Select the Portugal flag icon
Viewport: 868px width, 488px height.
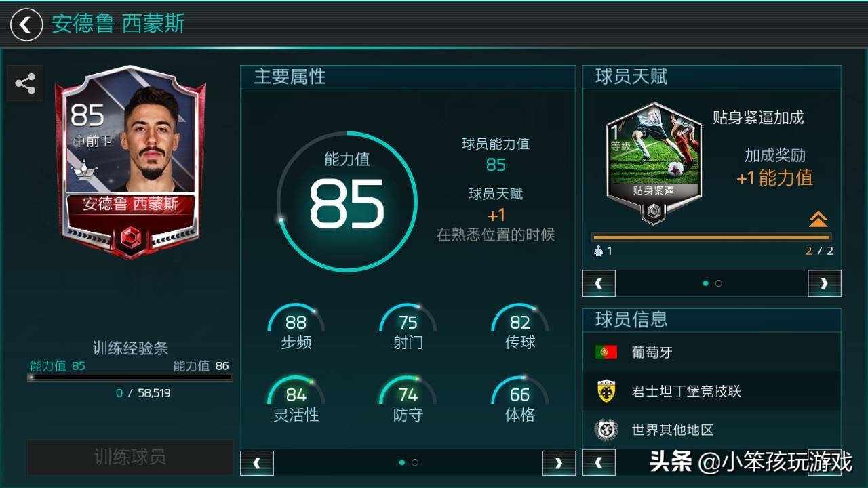click(x=606, y=352)
